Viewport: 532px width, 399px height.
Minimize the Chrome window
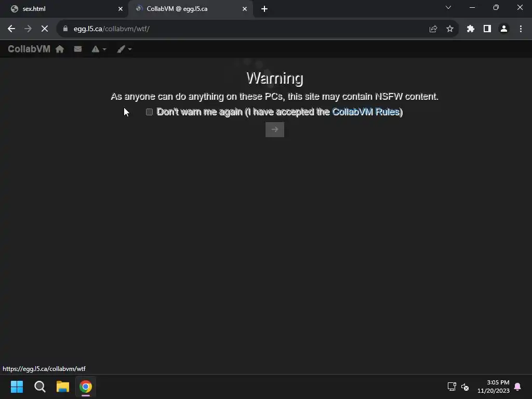(x=472, y=7)
